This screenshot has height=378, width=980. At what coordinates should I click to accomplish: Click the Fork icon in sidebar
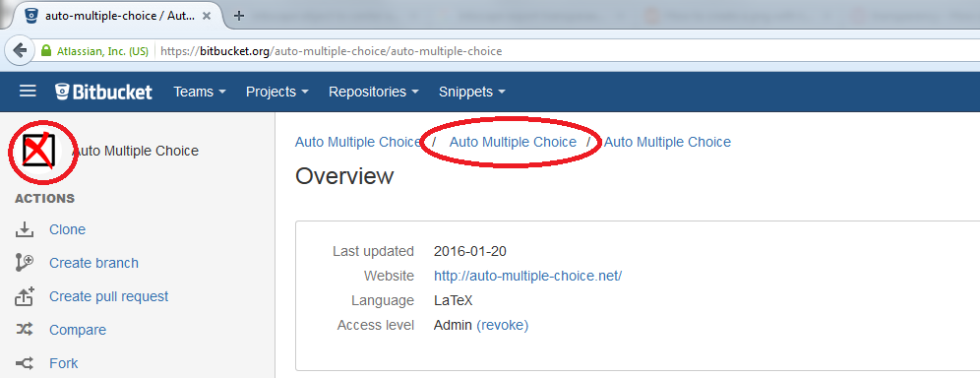(24, 363)
